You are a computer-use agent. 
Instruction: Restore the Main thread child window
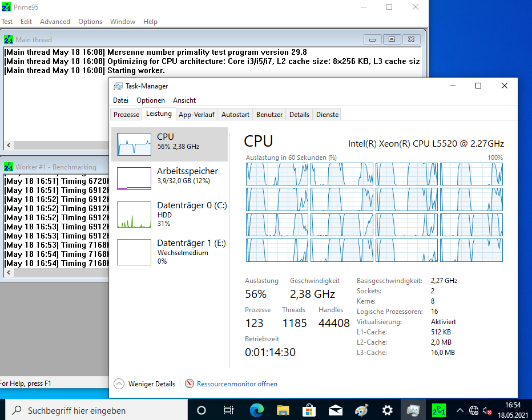click(392, 39)
